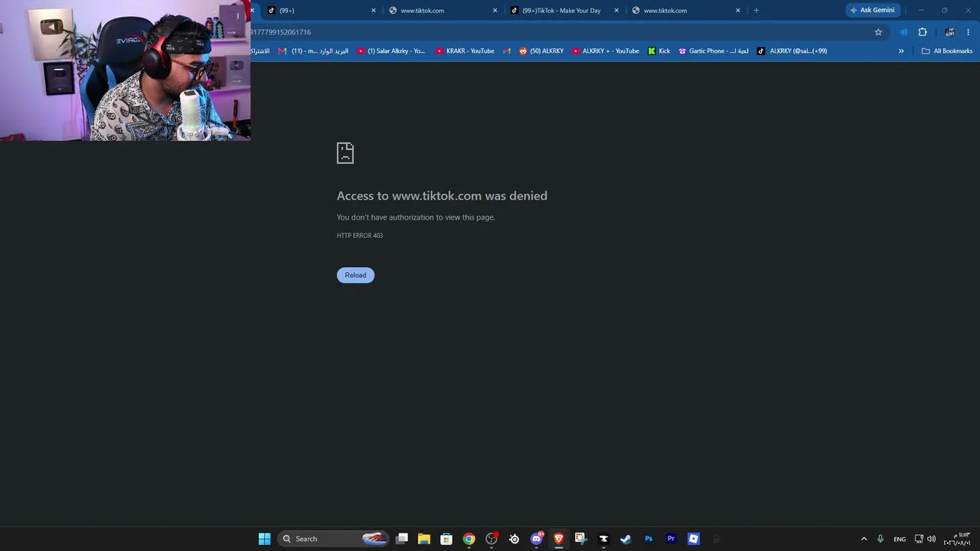Screen dimensions: 980x551
Task: Open the ALKRKY + - YouTube bookmark
Action: pos(606,51)
